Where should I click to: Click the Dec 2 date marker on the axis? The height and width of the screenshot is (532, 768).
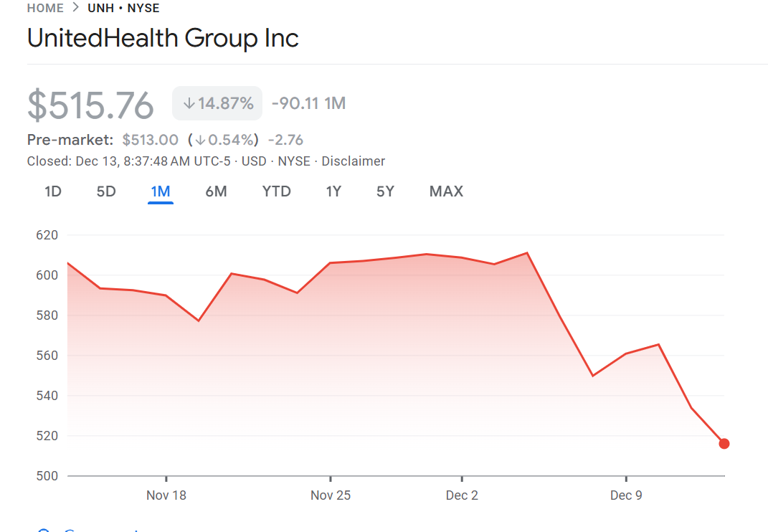click(462, 495)
